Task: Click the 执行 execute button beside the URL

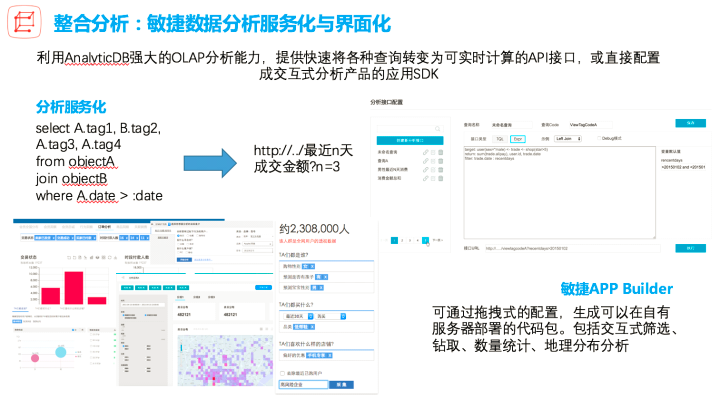Action: (690, 248)
